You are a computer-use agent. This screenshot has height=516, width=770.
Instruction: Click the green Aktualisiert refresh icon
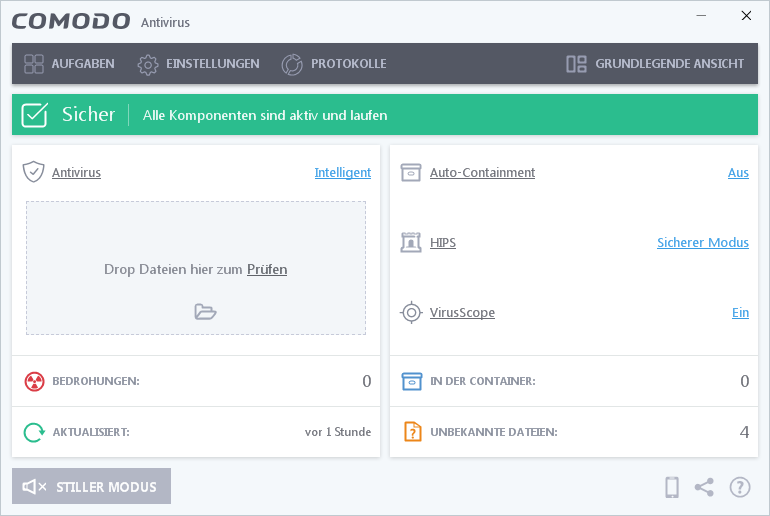[x=34, y=433]
